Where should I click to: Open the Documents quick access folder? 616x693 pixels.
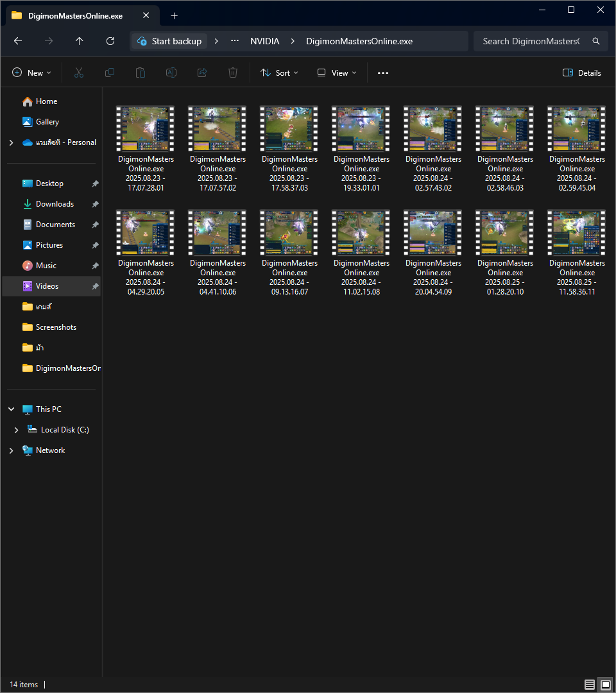tap(52, 225)
